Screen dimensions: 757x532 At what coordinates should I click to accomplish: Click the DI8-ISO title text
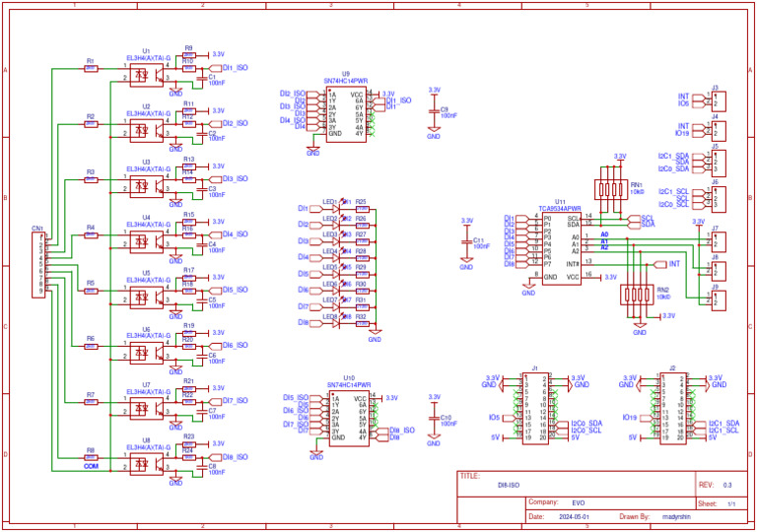click(508, 485)
